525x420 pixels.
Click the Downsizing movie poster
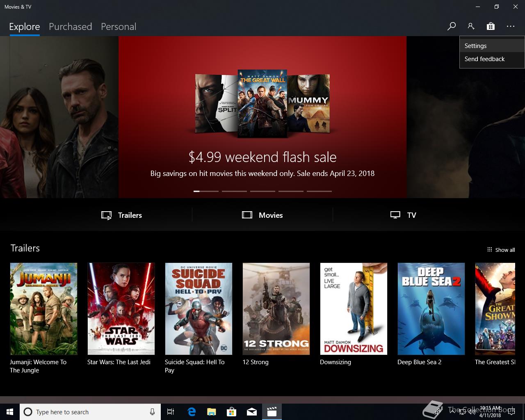(x=354, y=309)
